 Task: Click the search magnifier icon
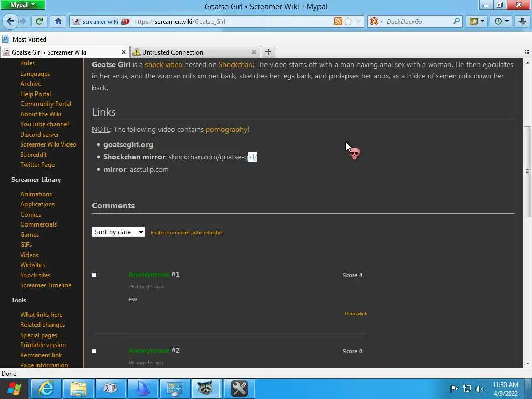(456, 21)
